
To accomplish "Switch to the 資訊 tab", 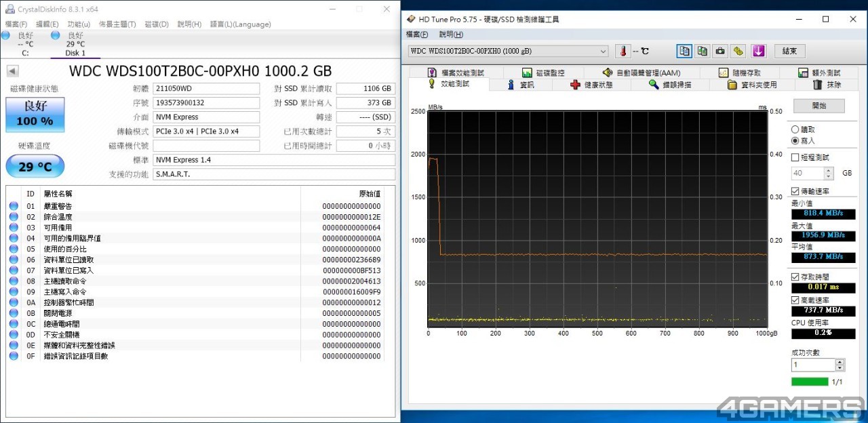I will pos(520,85).
